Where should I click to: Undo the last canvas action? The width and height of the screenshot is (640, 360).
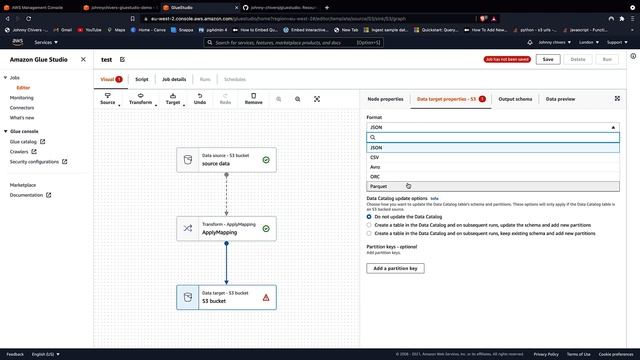(200, 99)
